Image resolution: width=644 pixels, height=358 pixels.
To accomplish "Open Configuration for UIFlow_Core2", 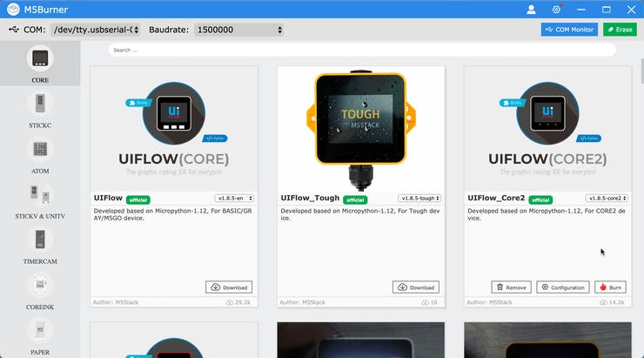I will tap(562, 287).
